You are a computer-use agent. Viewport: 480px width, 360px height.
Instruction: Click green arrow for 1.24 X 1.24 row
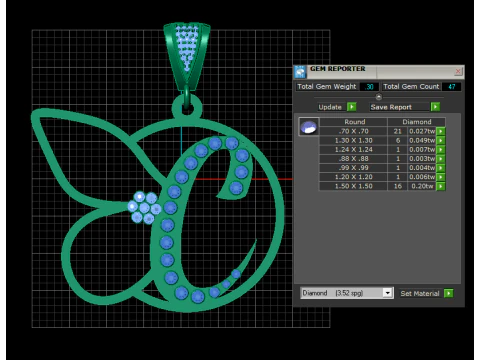[441, 150]
